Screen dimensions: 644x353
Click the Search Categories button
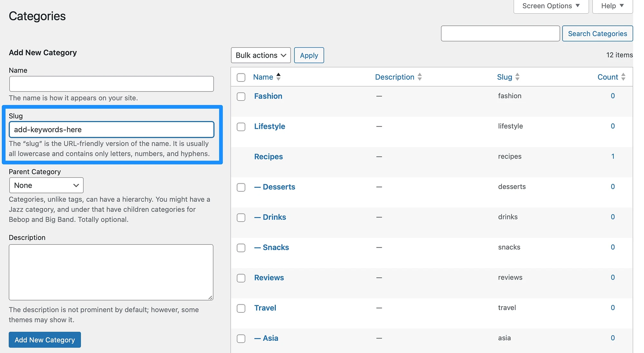point(598,33)
